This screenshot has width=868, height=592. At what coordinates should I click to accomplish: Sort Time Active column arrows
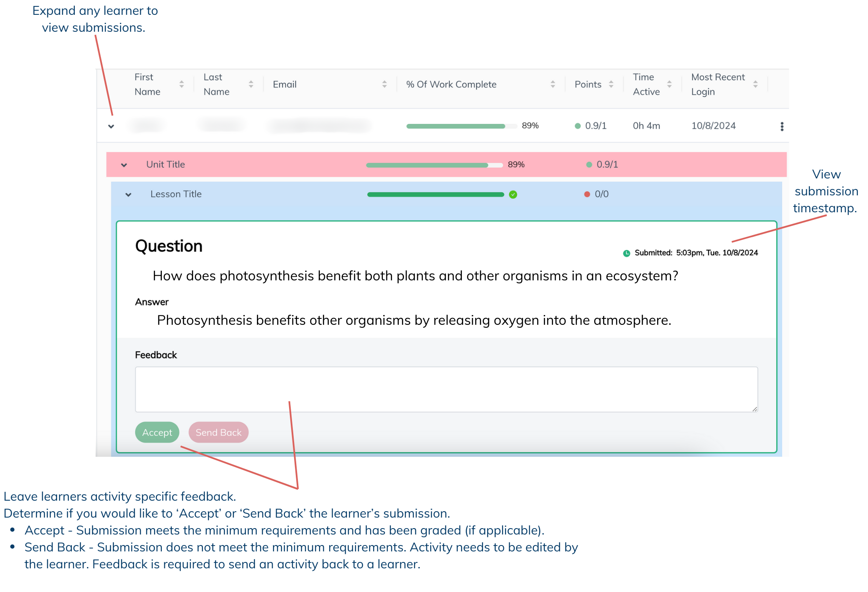(x=669, y=84)
